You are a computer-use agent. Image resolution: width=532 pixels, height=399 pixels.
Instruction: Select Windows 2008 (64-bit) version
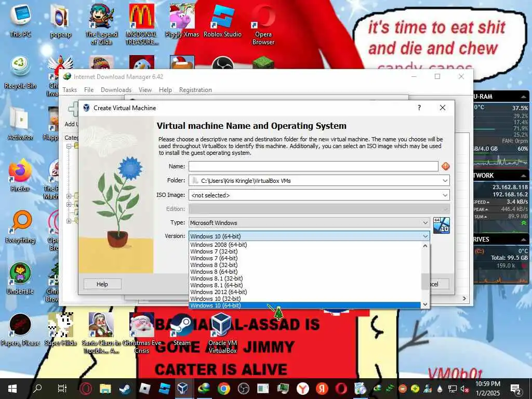(x=304, y=245)
